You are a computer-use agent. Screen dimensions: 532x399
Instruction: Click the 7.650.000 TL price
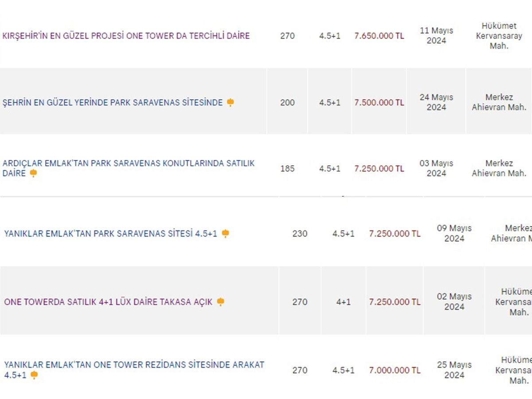[x=379, y=36]
